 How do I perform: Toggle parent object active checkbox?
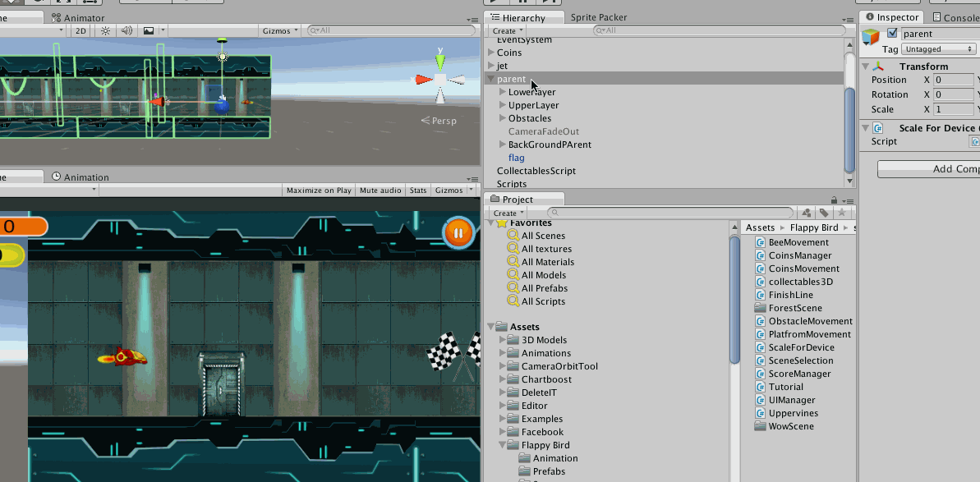pyautogui.click(x=892, y=34)
